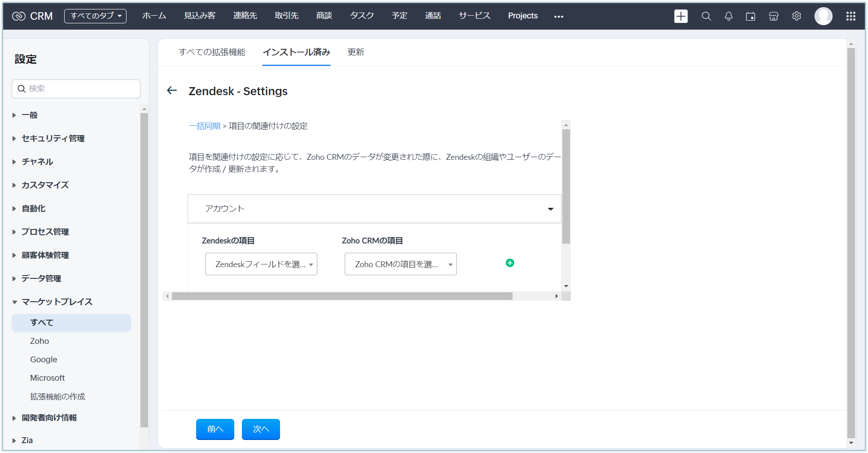Click the settings sidebar scrollbar
Viewport: 868px width, 453px height.
click(144, 270)
